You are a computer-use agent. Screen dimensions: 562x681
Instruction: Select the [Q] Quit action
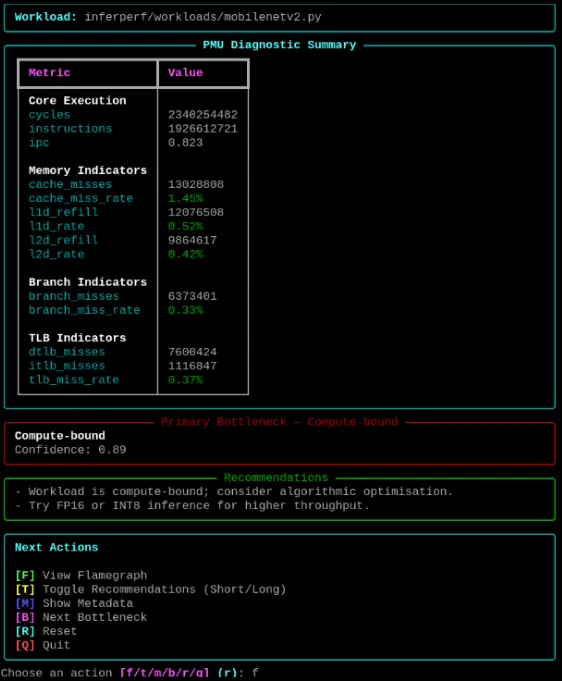click(43, 645)
